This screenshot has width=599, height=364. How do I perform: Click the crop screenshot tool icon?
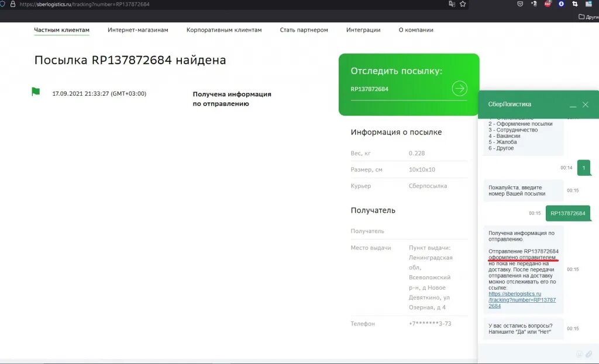coord(575,4)
